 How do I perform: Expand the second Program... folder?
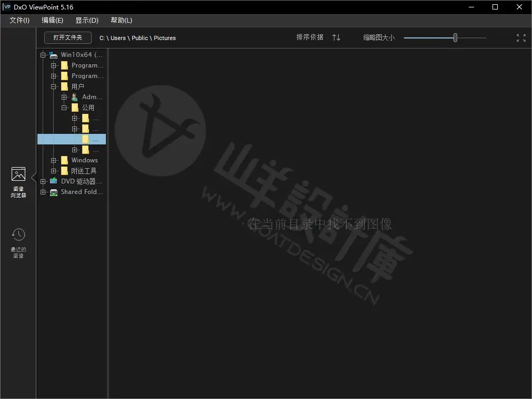[x=54, y=76]
